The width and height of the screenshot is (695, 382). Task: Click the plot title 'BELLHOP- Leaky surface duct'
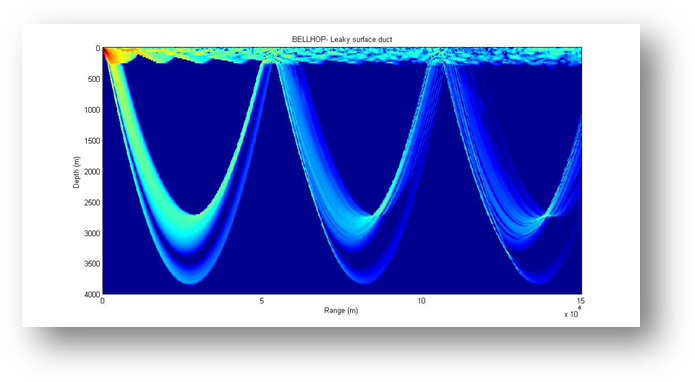pos(342,39)
